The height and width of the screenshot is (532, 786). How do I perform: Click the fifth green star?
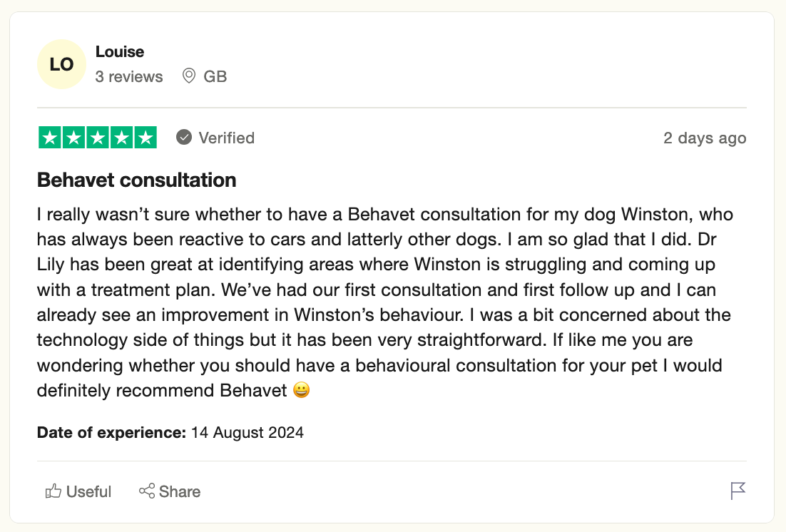146,138
